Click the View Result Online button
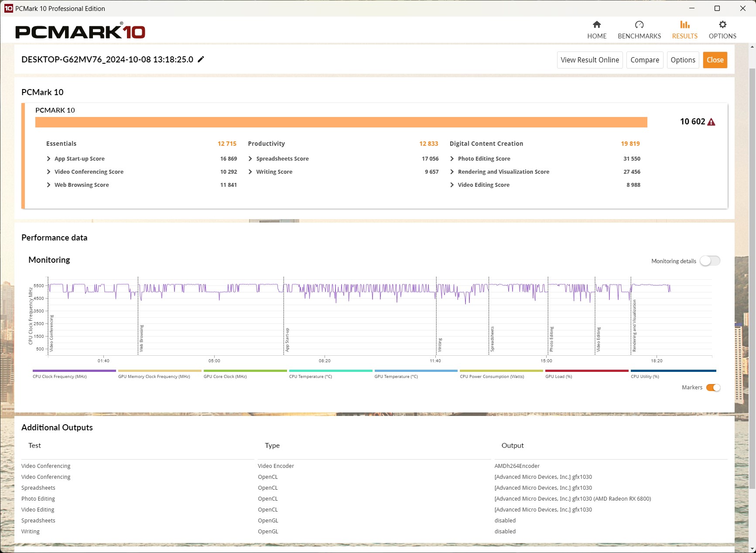The height and width of the screenshot is (553, 756). pos(590,60)
